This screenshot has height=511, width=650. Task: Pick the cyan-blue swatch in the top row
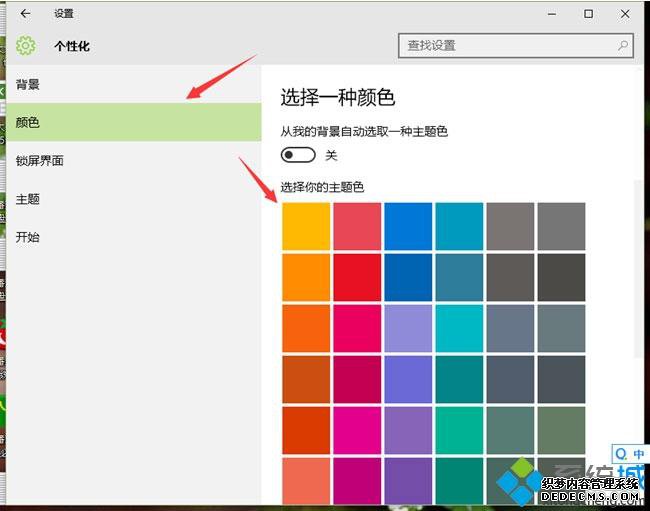(x=459, y=226)
